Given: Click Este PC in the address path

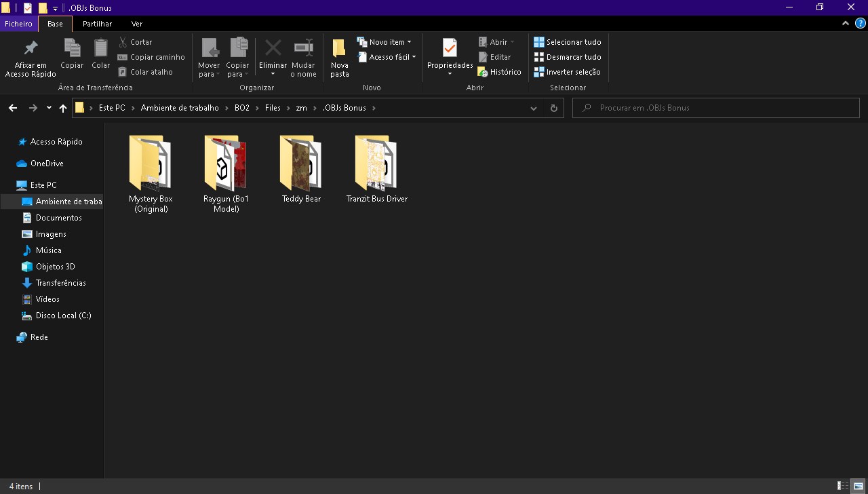Looking at the screenshot, I should 112,108.
